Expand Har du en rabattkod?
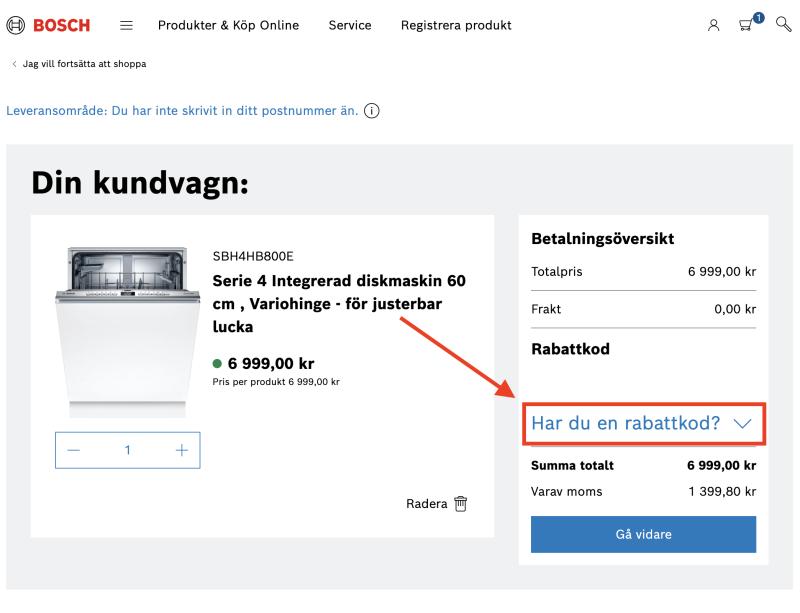800x613 pixels. coord(642,423)
